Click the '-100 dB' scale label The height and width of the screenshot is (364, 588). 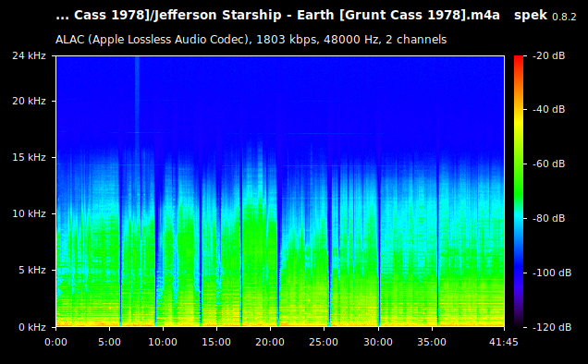[552, 273]
